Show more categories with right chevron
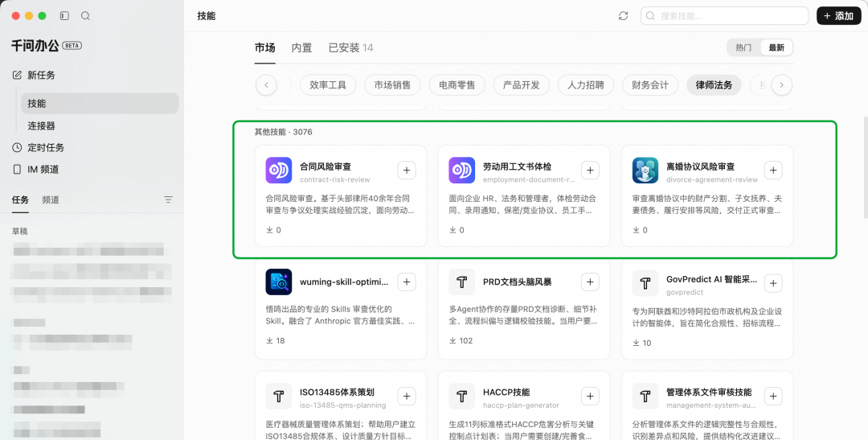868x440 pixels. [782, 84]
